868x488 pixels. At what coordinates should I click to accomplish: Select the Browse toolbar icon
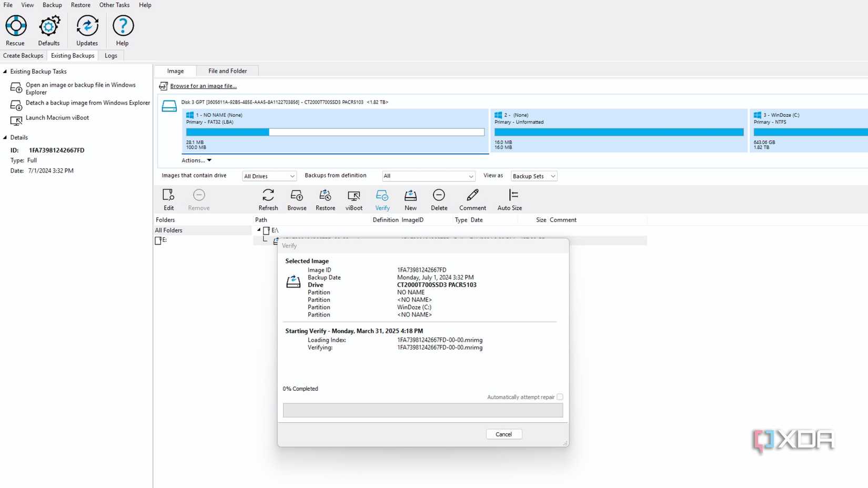pyautogui.click(x=296, y=199)
